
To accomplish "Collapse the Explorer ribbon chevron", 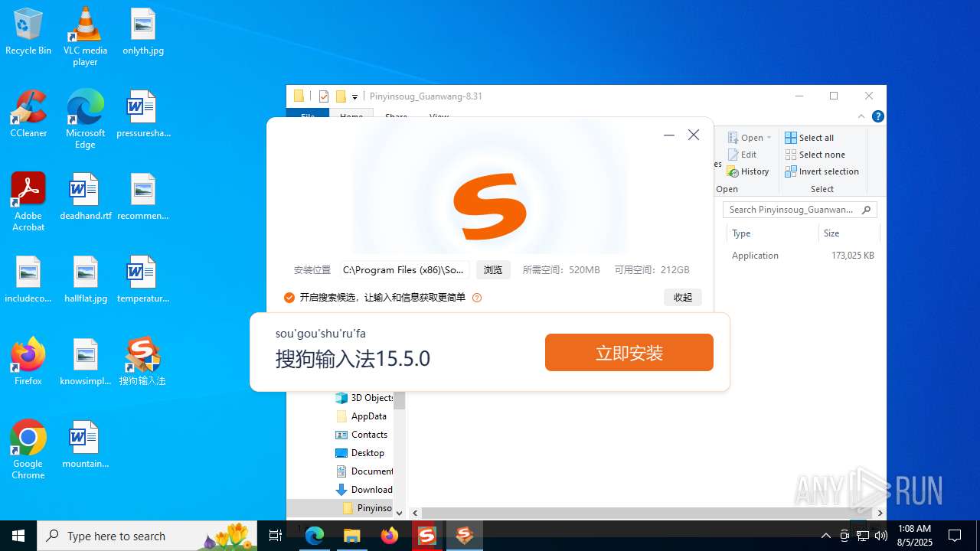I will tap(861, 116).
